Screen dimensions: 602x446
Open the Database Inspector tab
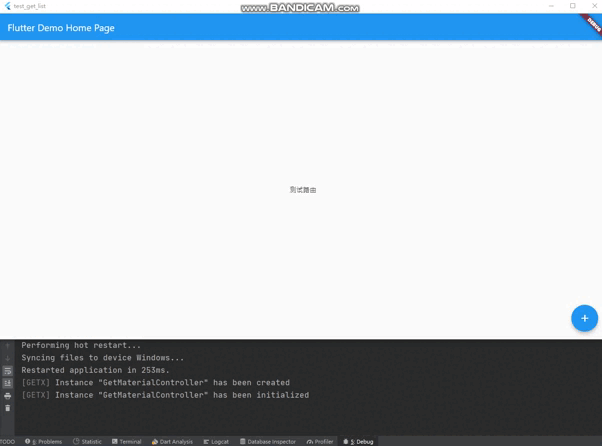(268, 441)
